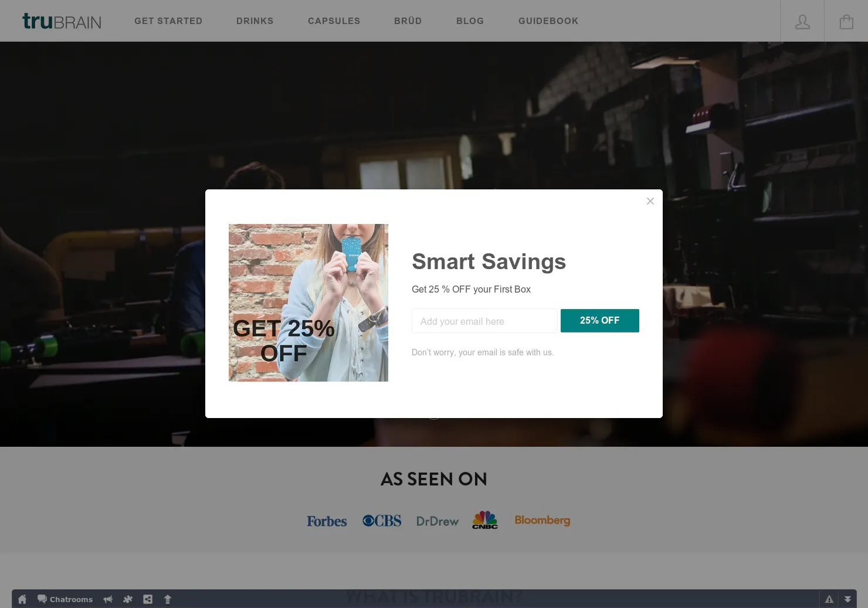Click the CBS logo
The image size is (868, 608).
coord(382,521)
